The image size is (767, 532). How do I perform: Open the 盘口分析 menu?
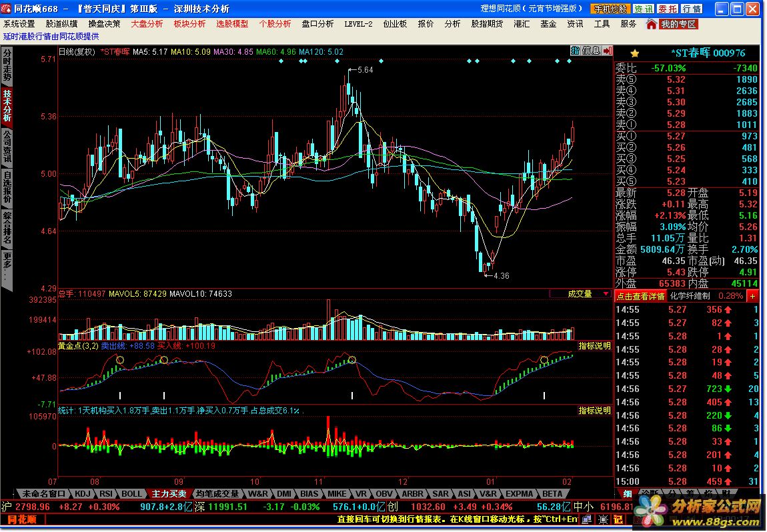317,23
